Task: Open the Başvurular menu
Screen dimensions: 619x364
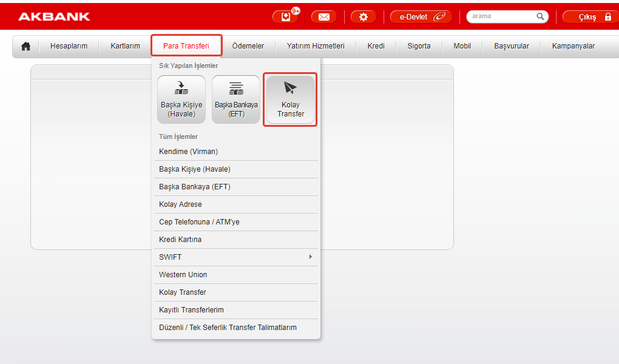Action: (511, 46)
